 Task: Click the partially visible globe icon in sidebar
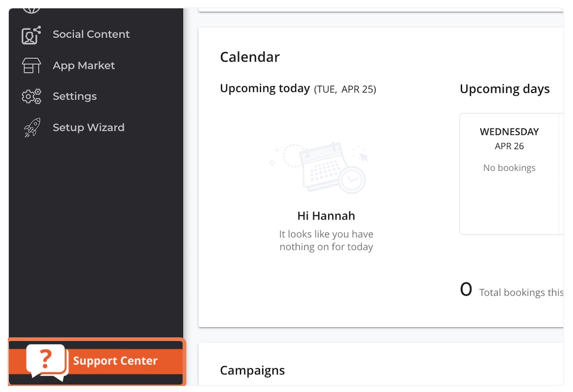pyautogui.click(x=32, y=10)
